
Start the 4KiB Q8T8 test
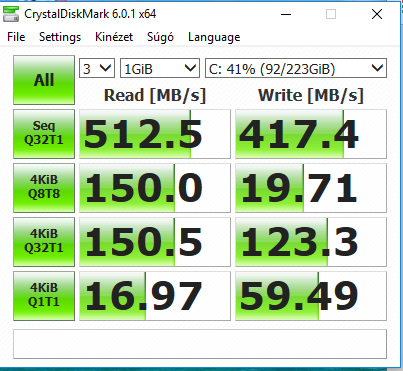[44, 188]
